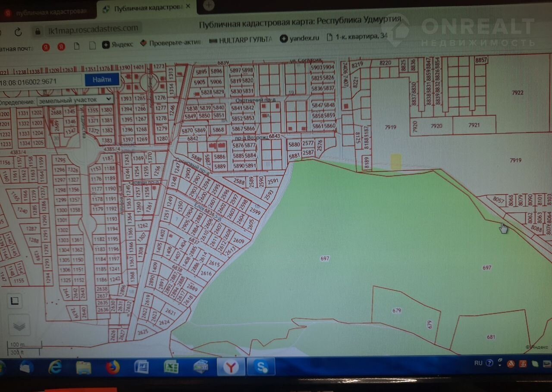
Task: Click the padlock site security icon
Action: click(38, 31)
